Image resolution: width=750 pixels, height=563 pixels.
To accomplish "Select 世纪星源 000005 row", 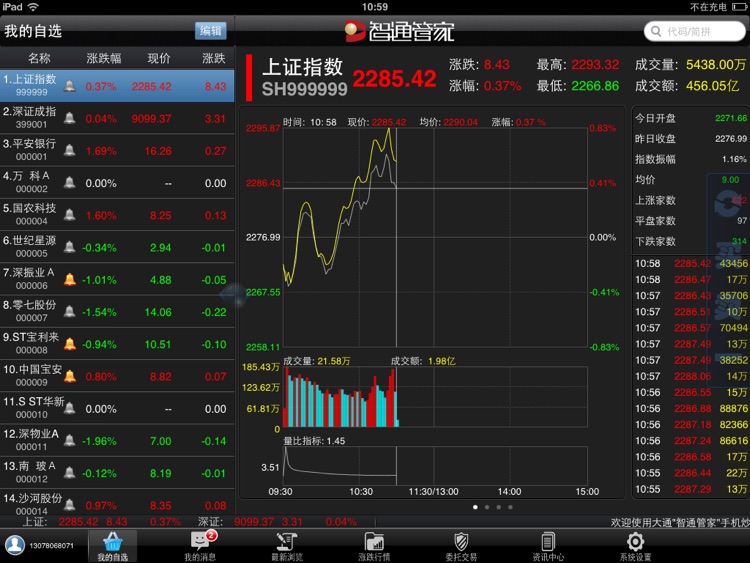I will [x=117, y=247].
